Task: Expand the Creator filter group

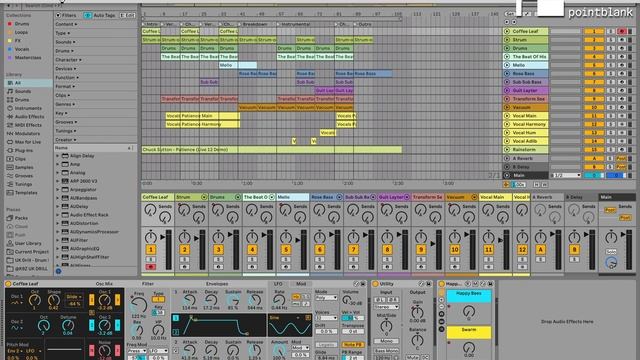Action: coord(66,140)
